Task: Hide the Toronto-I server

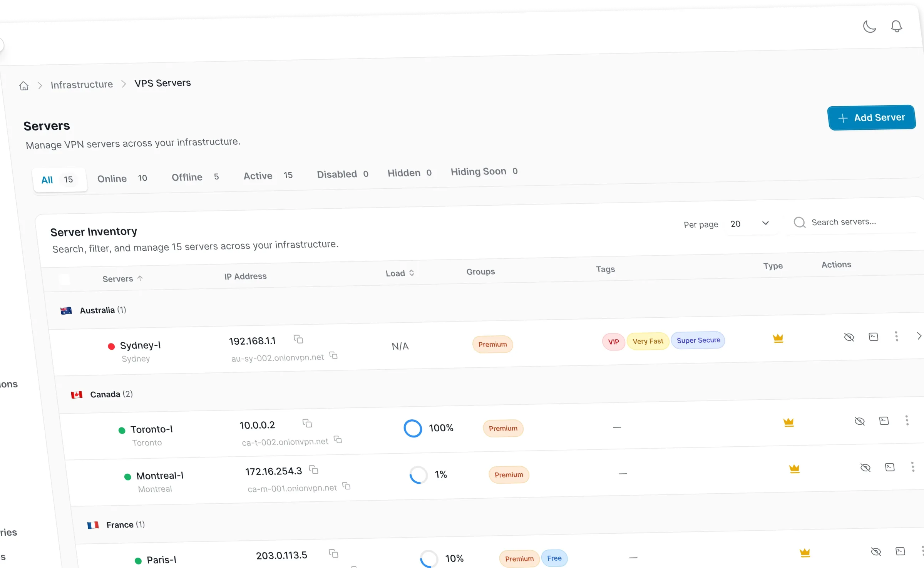Action: 859,421
